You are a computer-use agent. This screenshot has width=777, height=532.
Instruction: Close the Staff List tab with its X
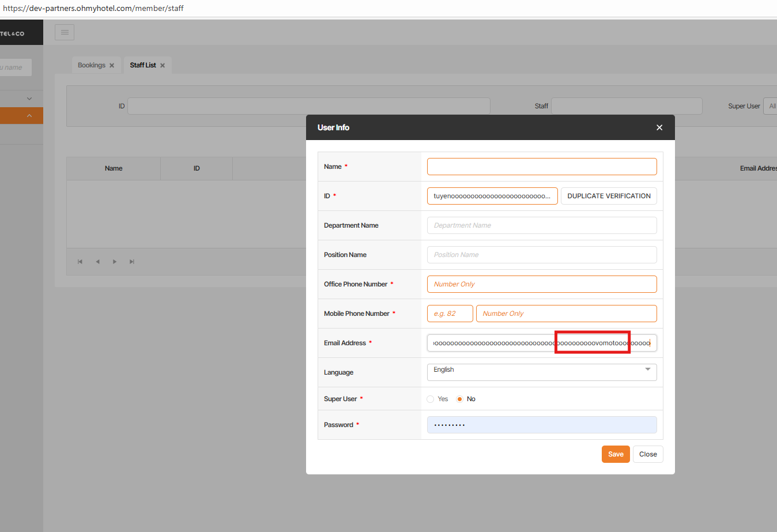[163, 66]
